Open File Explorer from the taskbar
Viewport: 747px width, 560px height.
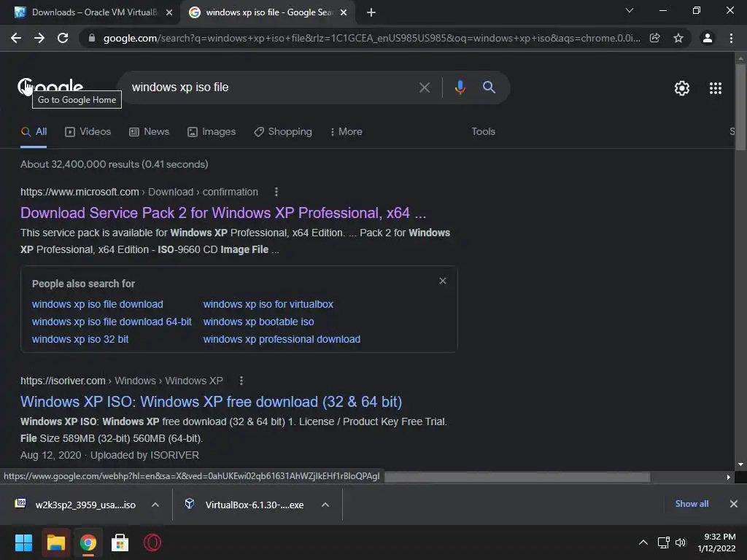coord(55,542)
